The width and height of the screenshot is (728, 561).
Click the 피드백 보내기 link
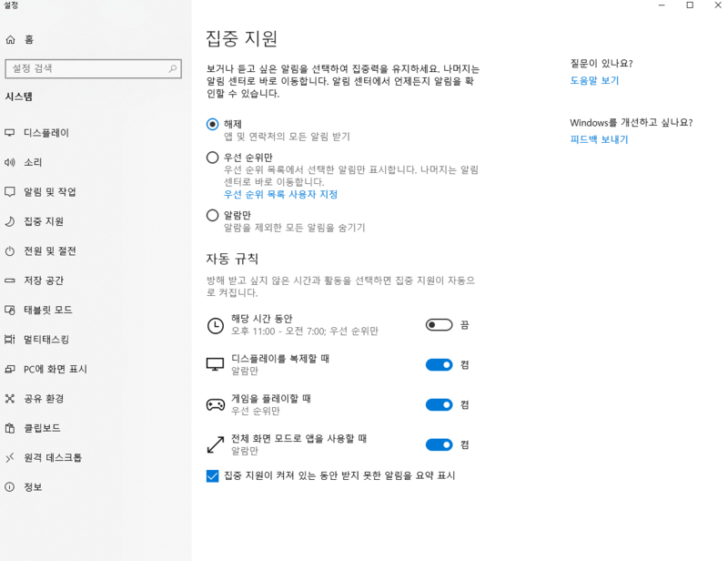pyautogui.click(x=599, y=139)
